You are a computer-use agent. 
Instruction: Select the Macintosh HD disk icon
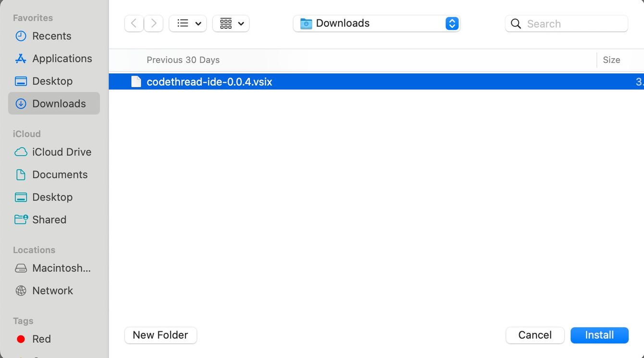pyautogui.click(x=21, y=269)
